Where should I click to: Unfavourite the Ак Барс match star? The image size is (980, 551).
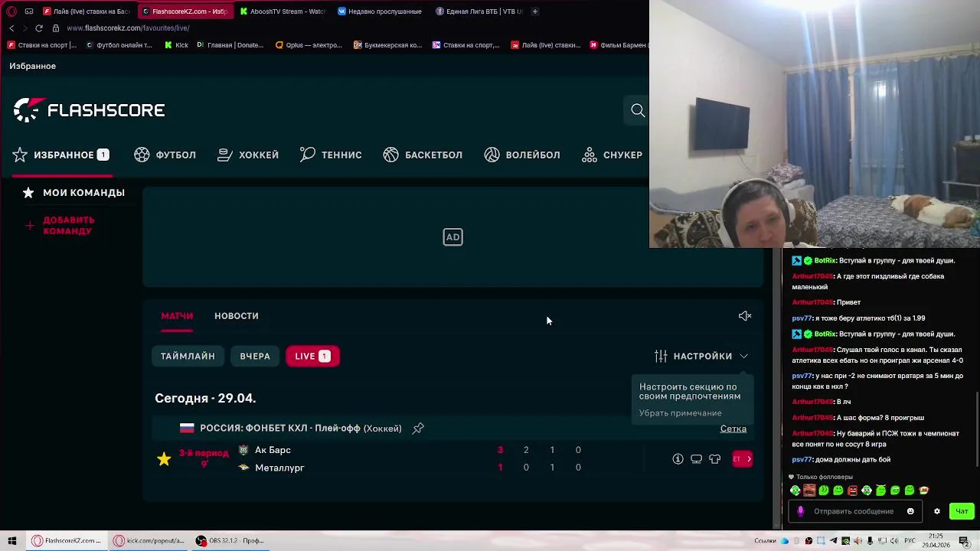click(164, 459)
